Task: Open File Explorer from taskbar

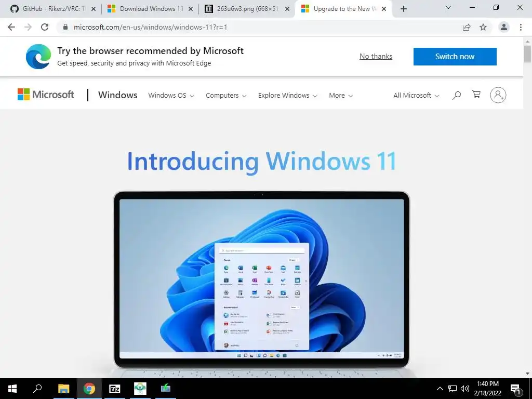Action: click(x=63, y=389)
